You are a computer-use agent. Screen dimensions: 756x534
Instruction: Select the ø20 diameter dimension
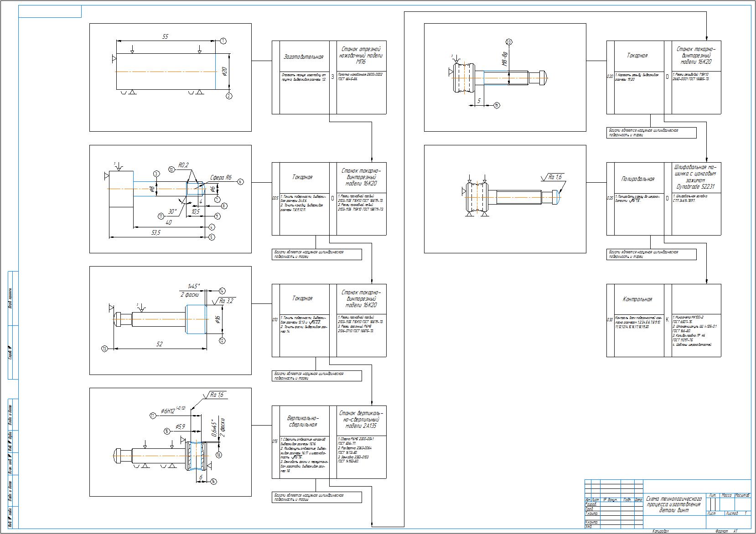tap(224, 72)
